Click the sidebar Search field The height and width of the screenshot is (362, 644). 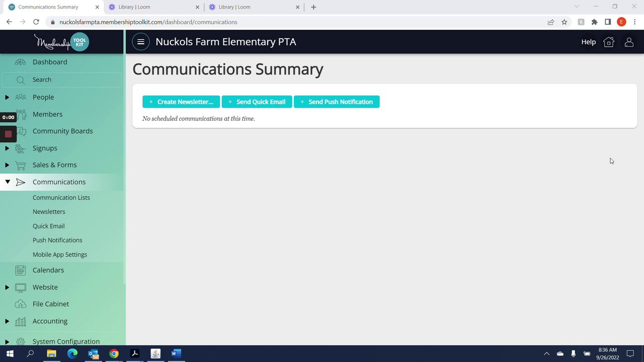click(61, 79)
